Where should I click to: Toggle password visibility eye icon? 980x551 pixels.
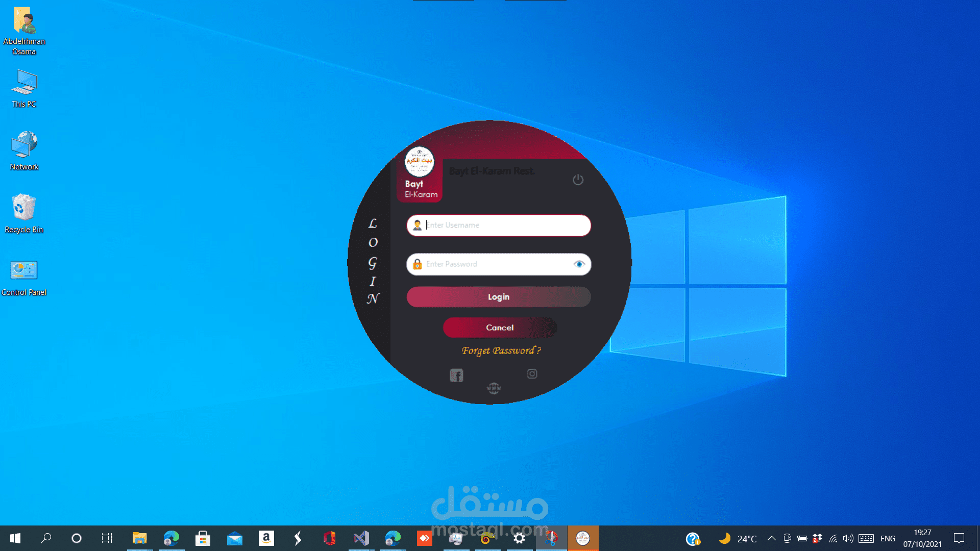point(579,264)
